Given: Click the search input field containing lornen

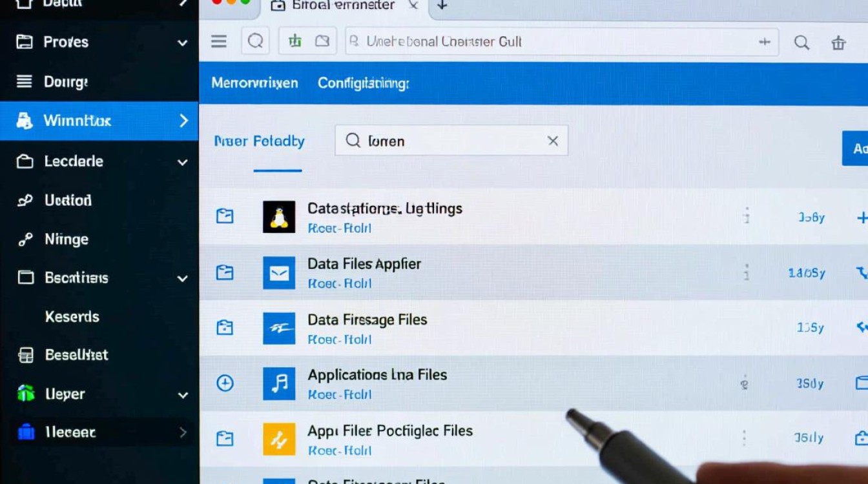Looking at the screenshot, I should tap(452, 141).
